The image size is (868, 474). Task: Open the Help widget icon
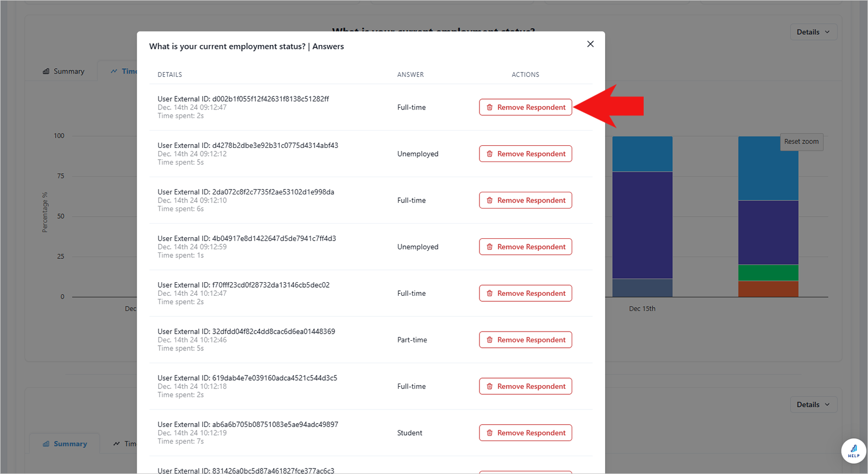pyautogui.click(x=853, y=451)
